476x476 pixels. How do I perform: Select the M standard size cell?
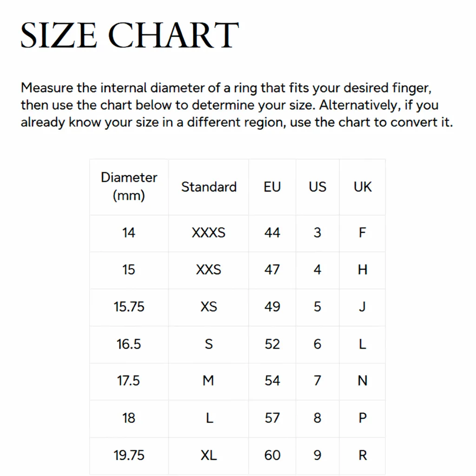[x=209, y=381]
